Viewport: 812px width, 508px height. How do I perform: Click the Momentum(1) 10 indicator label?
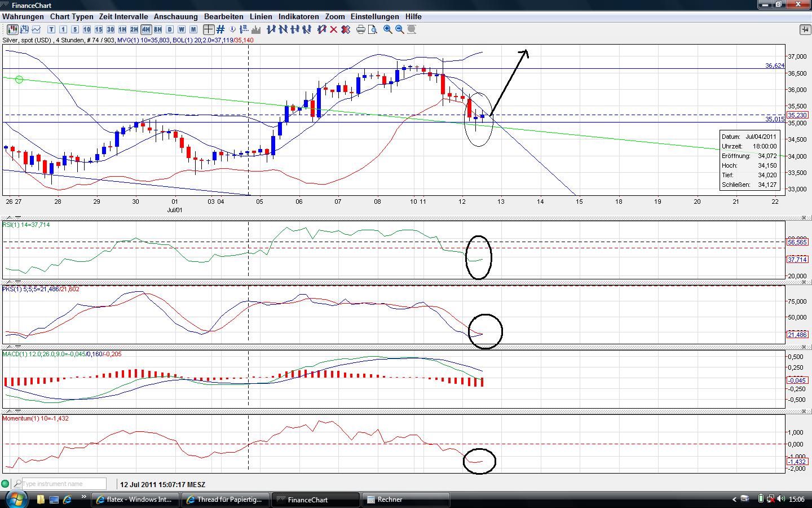click(36, 418)
